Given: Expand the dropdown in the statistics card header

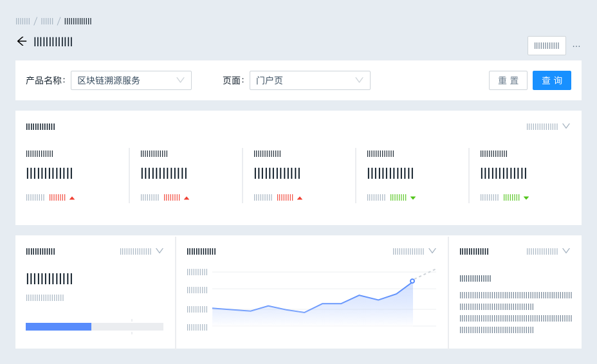Looking at the screenshot, I should (548, 127).
